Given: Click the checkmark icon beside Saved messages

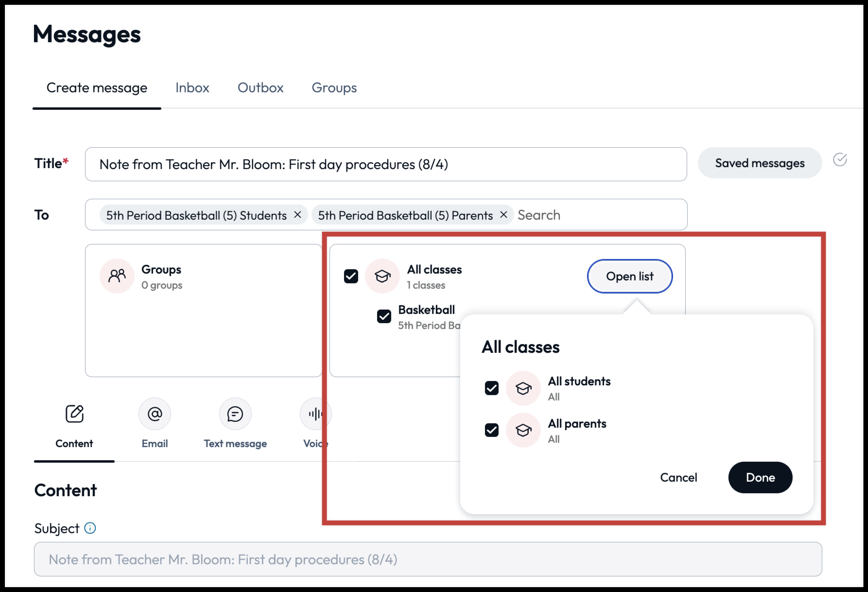Looking at the screenshot, I should [840, 159].
